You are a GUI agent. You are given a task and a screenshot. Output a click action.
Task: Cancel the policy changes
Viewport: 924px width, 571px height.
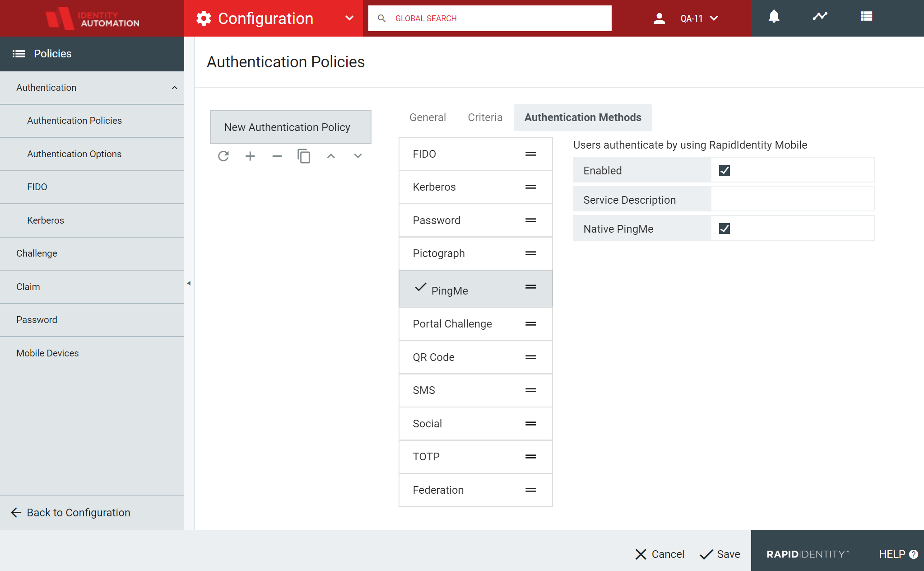coord(659,554)
